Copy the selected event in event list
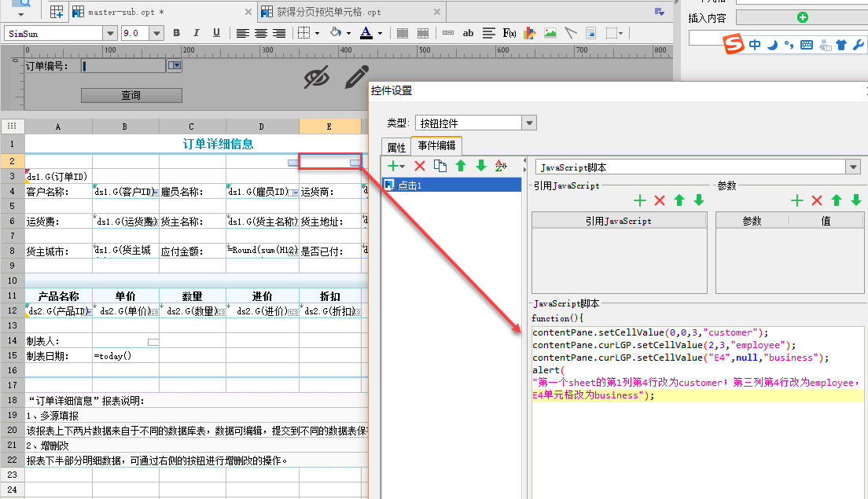 (440, 166)
